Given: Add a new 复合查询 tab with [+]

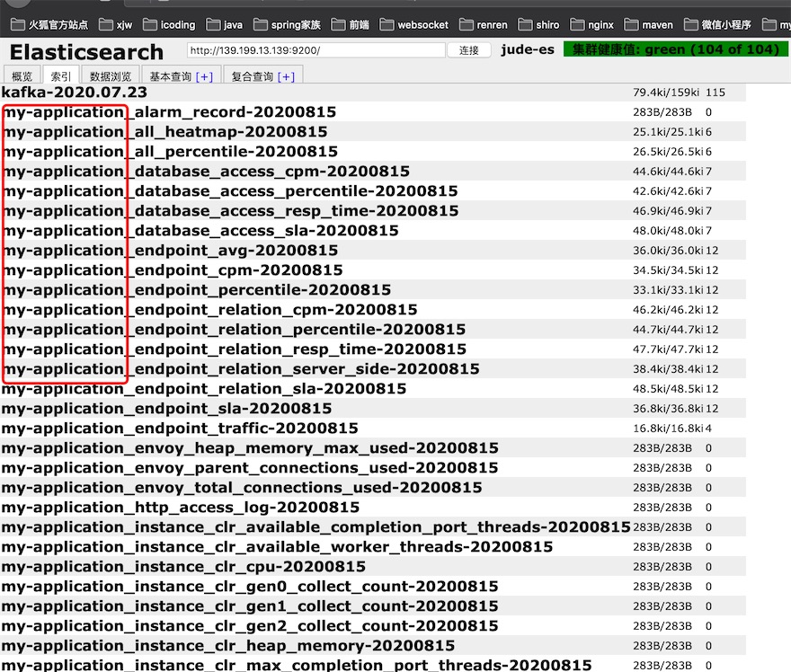Looking at the screenshot, I should click(x=286, y=76).
